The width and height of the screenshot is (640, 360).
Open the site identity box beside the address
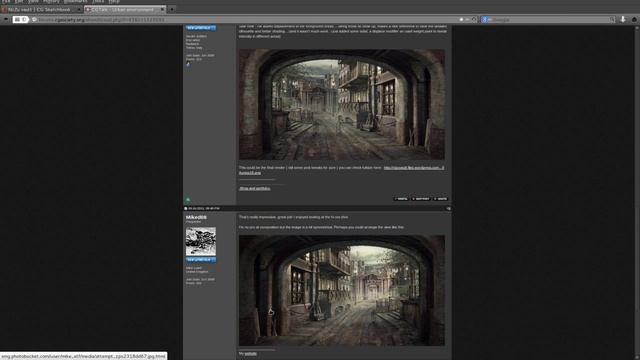(20, 19)
